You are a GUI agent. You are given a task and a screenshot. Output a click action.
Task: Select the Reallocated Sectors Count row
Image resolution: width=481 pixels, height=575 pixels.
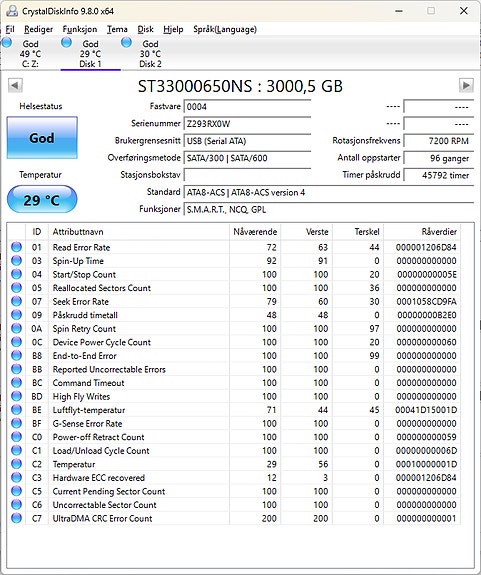234,288
